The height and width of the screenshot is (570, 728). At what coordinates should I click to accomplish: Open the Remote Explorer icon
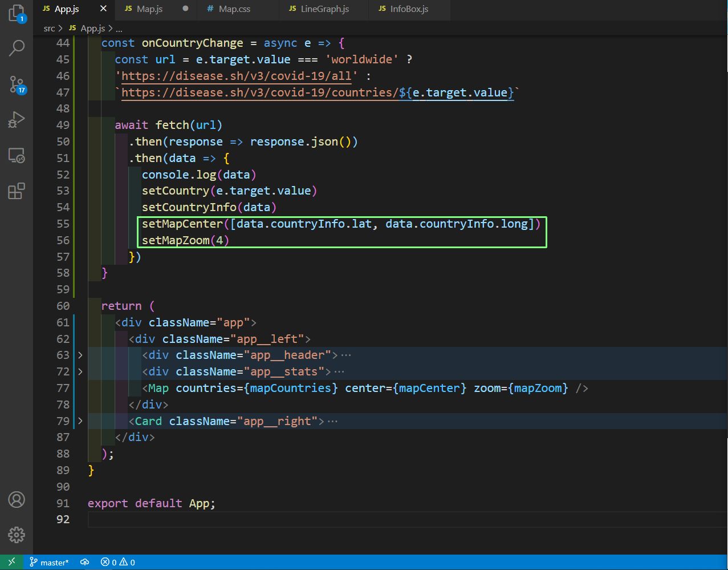tap(17, 155)
